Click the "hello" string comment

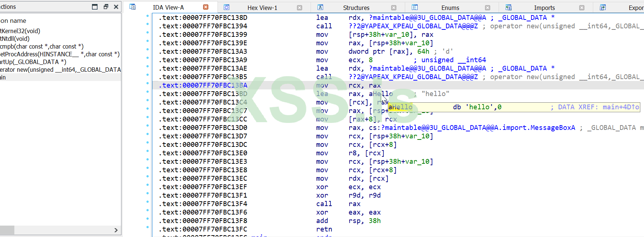pos(435,94)
